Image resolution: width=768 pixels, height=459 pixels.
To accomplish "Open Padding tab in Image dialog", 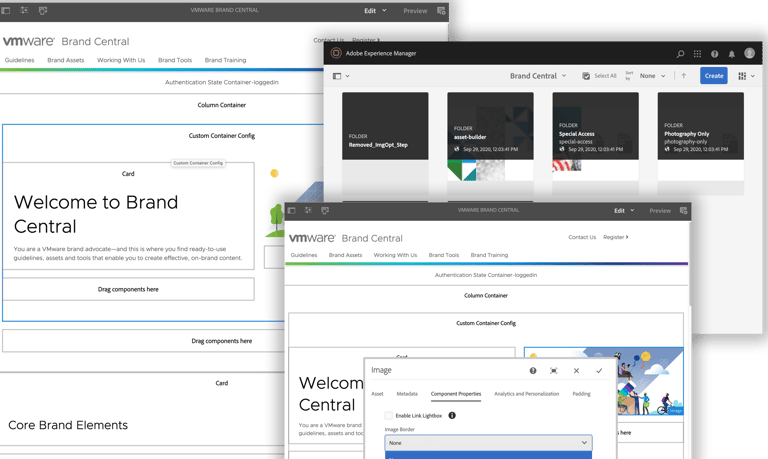I will pyautogui.click(x=581, y=394).
